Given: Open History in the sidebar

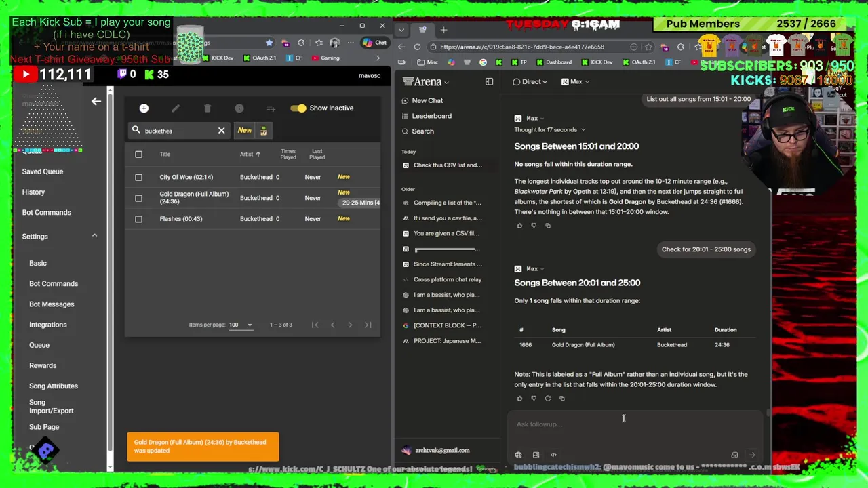Looking at the screenshot, I should [x=33, y=192].
